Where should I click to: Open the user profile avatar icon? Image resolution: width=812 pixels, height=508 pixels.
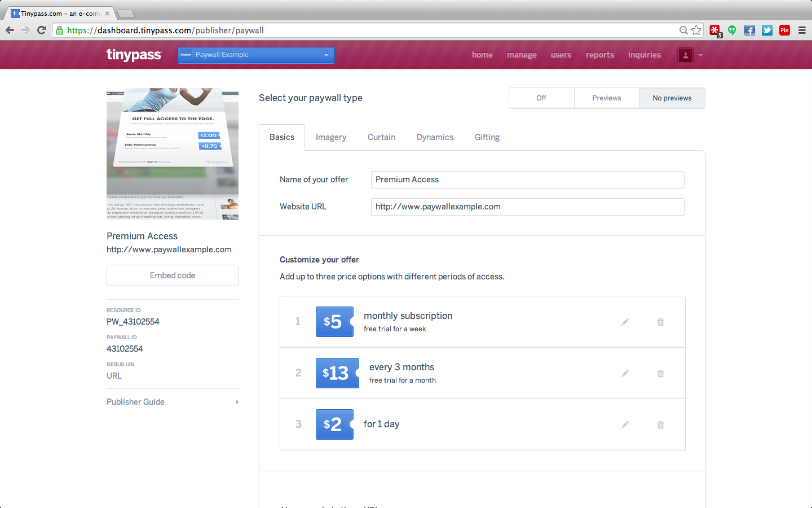pyautogui.click(x=685, y=55)
